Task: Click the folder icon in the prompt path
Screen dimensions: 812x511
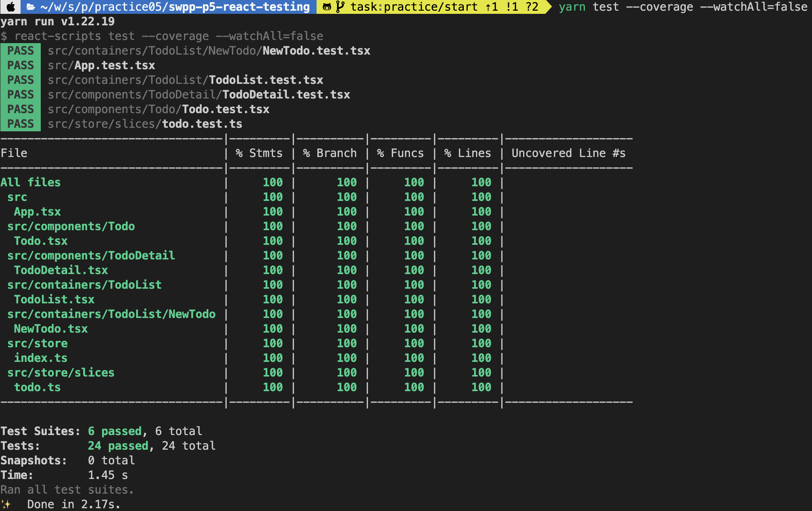Action: coord(31,7)
